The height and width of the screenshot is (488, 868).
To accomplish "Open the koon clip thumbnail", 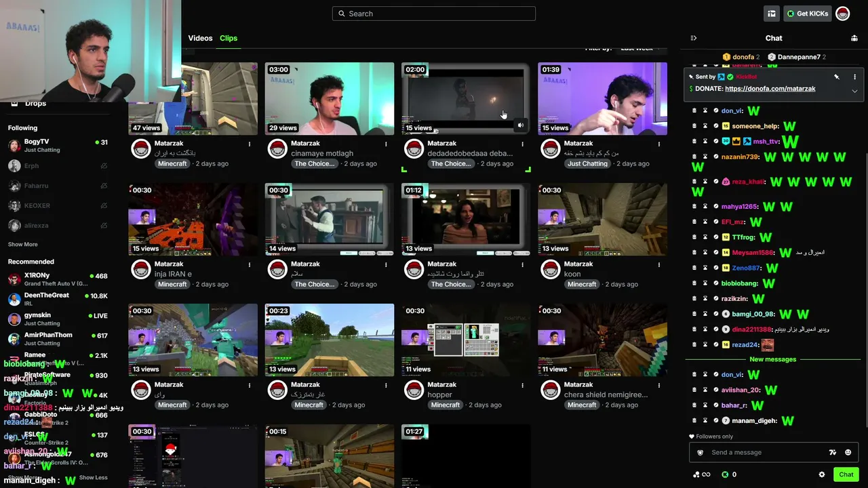I will (x=603, y=220).
